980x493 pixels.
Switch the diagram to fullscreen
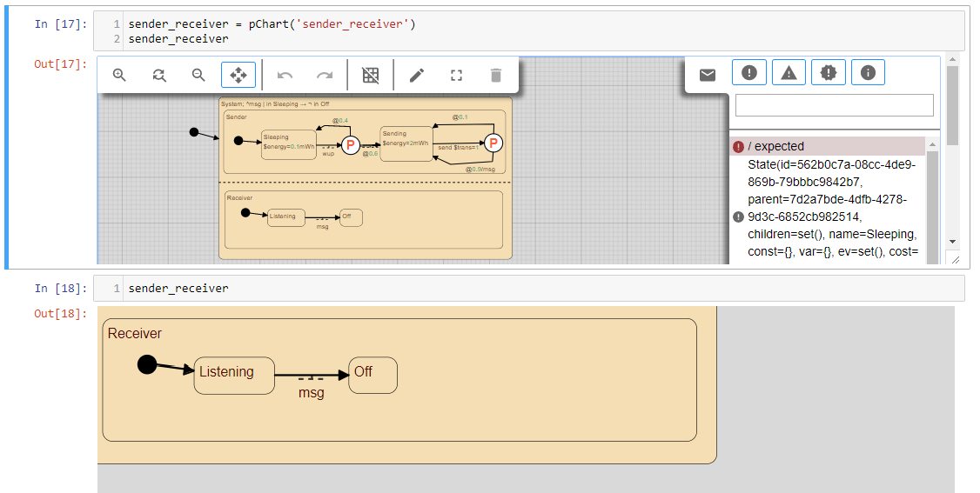[456, 76]
